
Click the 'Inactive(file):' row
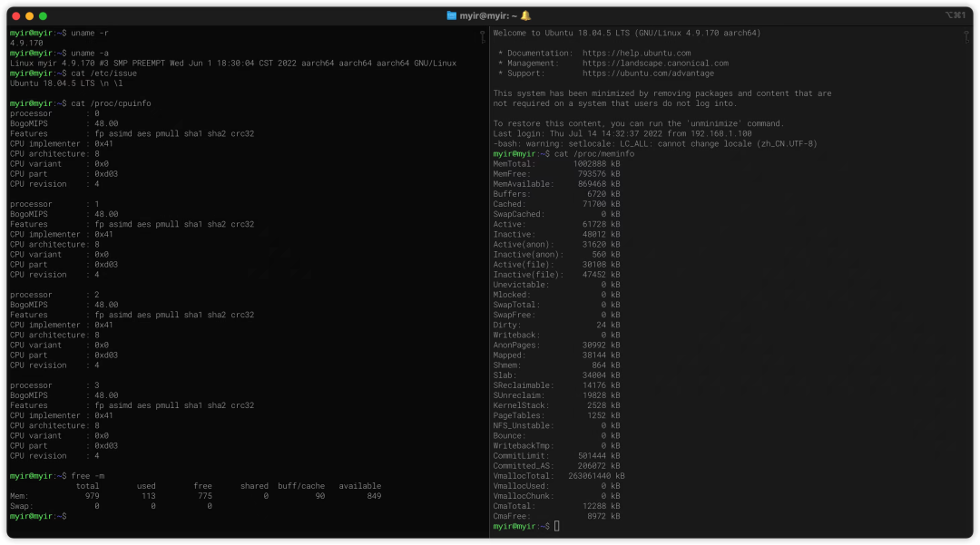pos(556,275)
